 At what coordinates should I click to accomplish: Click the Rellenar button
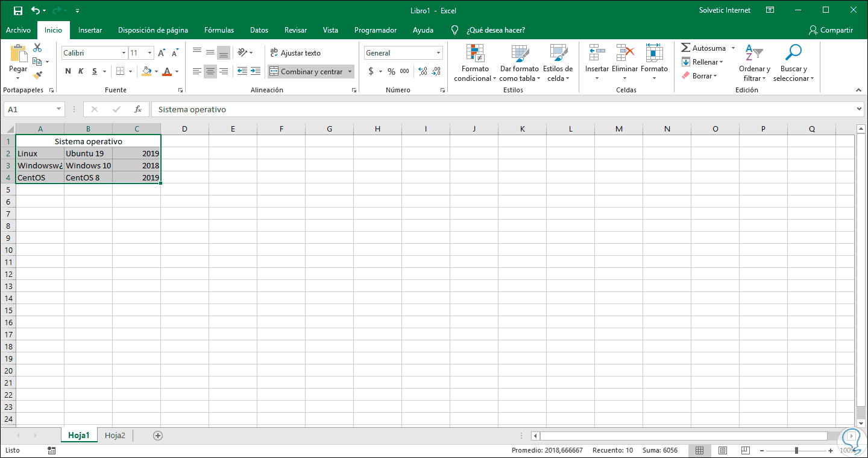click(703, 62)
